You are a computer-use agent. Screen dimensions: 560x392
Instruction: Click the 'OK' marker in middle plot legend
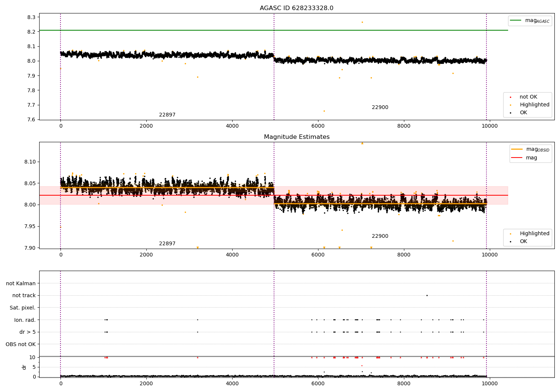point(510,242)
